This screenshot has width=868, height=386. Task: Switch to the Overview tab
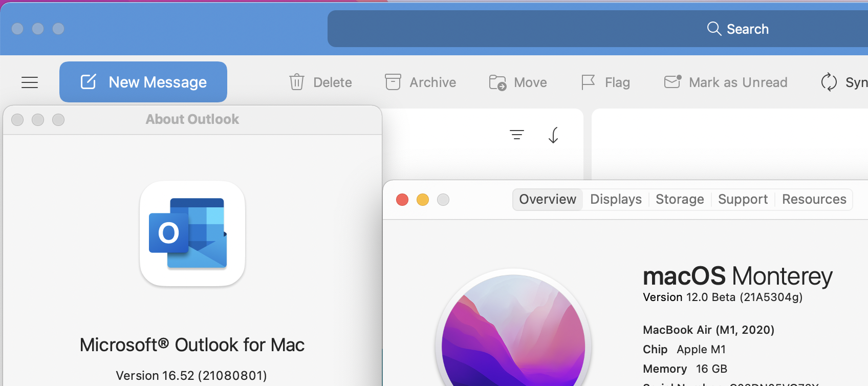tap(548, 199)
